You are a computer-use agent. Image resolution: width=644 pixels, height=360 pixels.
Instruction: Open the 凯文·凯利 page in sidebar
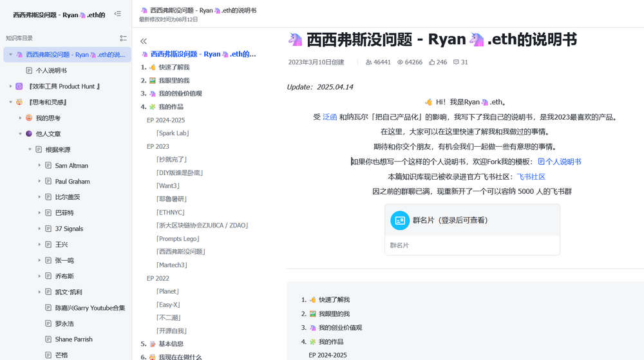[69, 292]
